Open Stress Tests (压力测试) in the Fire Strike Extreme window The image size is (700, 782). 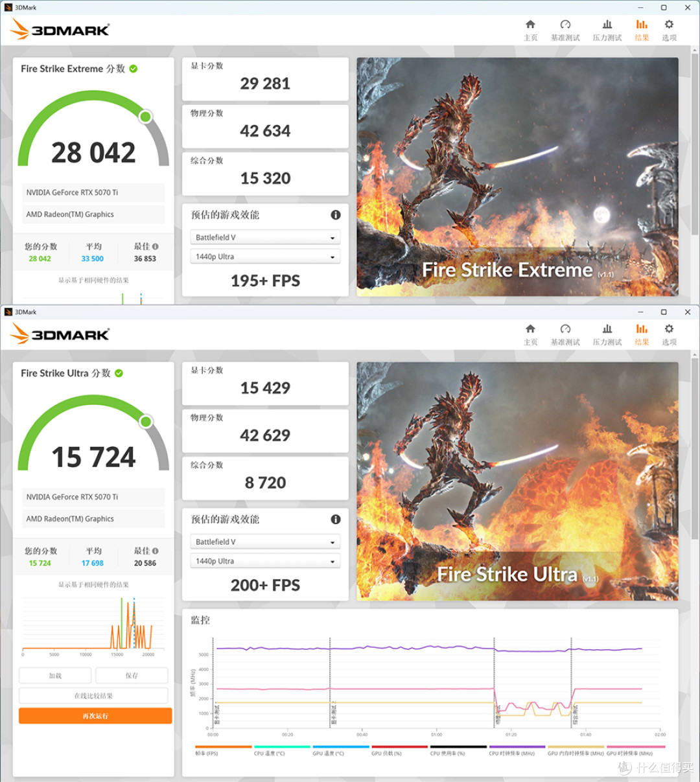607,30
